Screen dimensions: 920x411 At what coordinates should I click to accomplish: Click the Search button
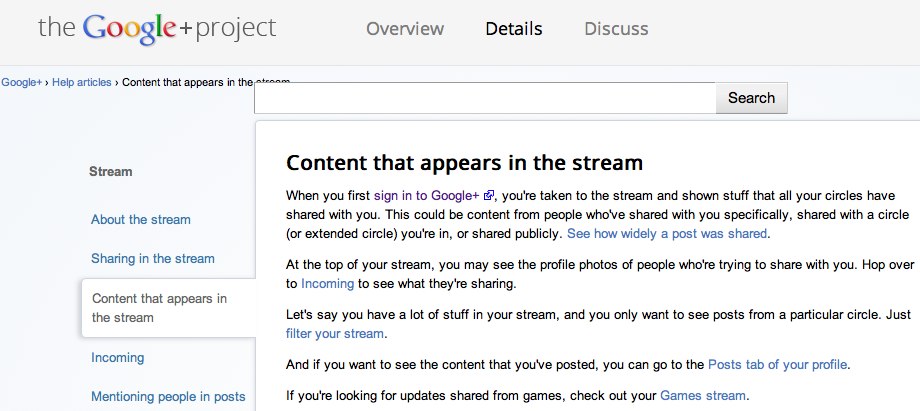point(752,98)
